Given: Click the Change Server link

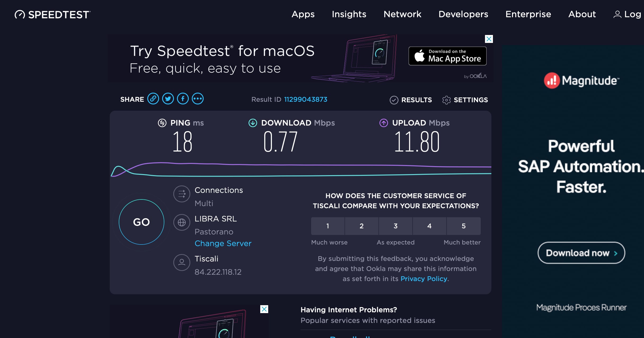Looking at the screenshot, I should tap(223, 243).
